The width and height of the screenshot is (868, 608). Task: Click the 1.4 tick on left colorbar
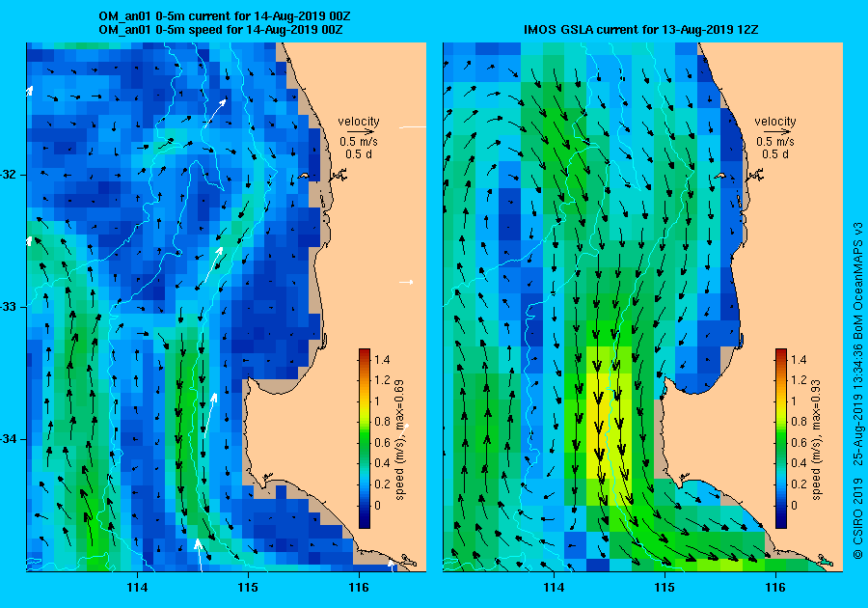382,360
